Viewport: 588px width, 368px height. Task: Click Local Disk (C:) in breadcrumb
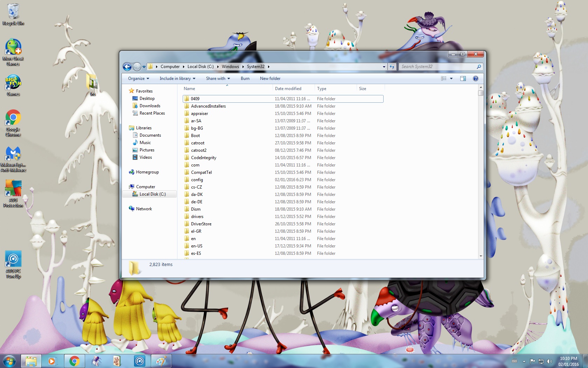(201, 67)
